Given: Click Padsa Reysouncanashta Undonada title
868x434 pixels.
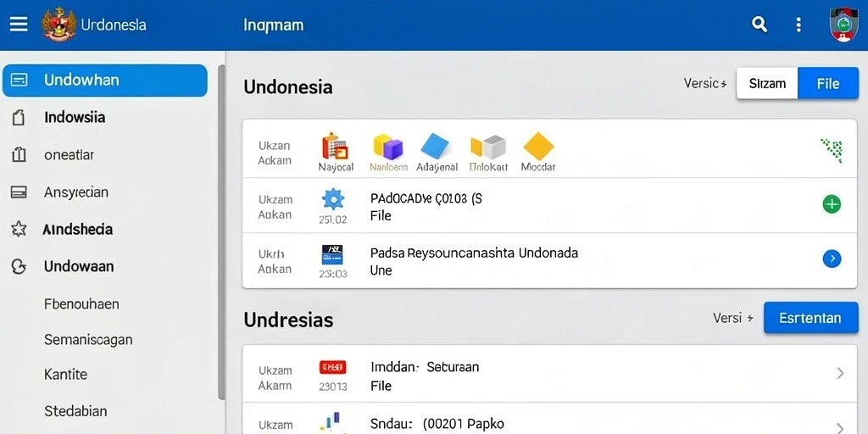Looking at the screenshot, I should [x=474, y=253].
